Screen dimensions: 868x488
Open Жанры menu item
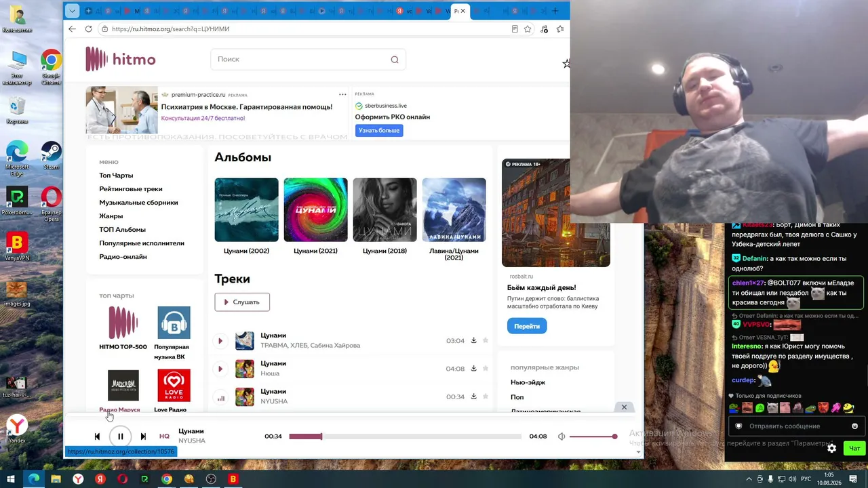point(111,216)
